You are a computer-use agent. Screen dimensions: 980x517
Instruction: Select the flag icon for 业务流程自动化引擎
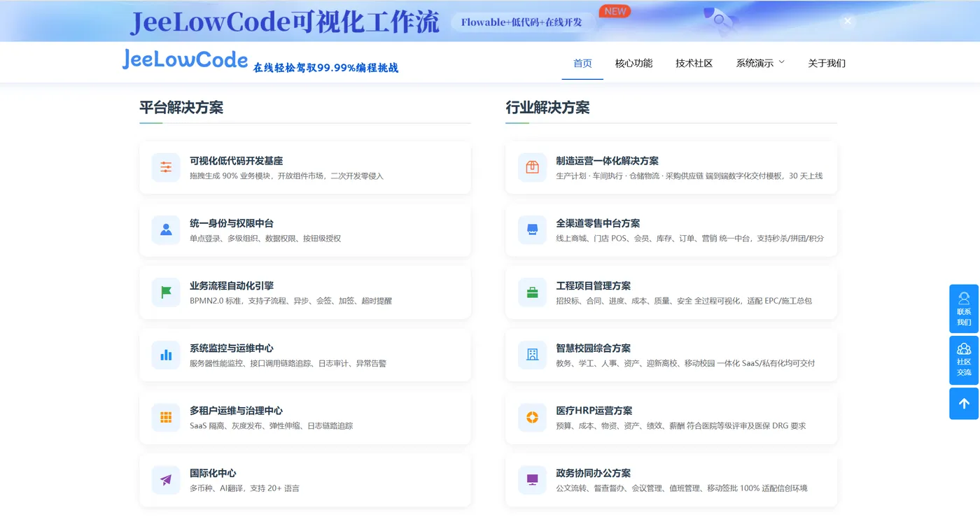tap(165, 292)
